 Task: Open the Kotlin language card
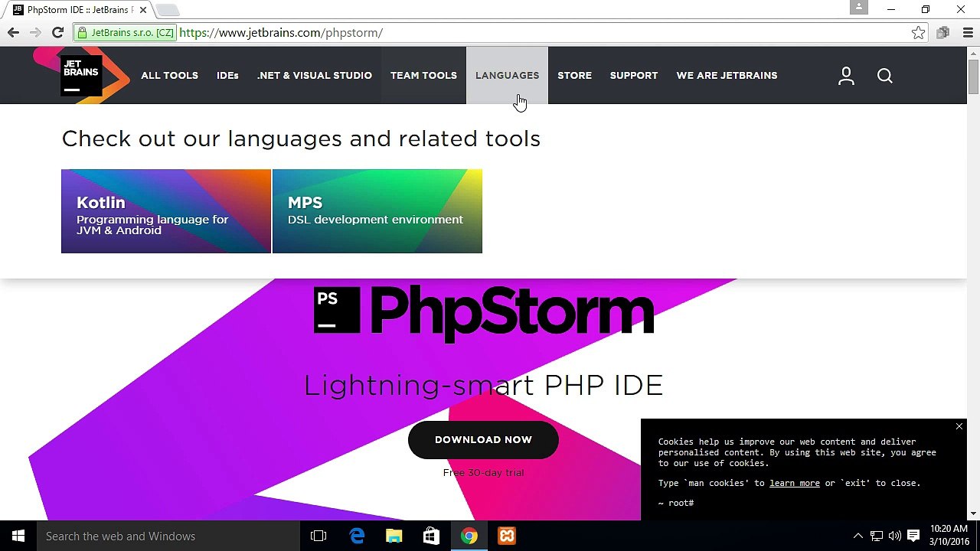pyautogui.click(x=166, y=211)
